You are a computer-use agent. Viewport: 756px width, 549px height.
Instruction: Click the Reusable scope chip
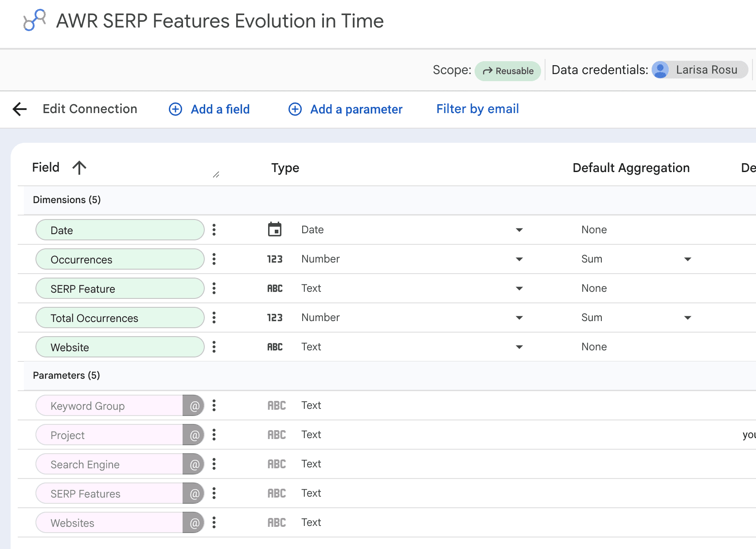[508, 71]
